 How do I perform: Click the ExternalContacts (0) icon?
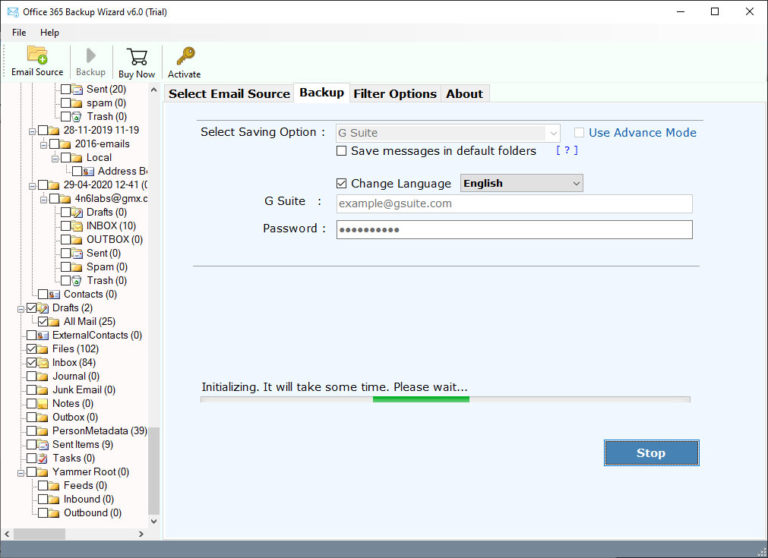(x=43, y=336)
